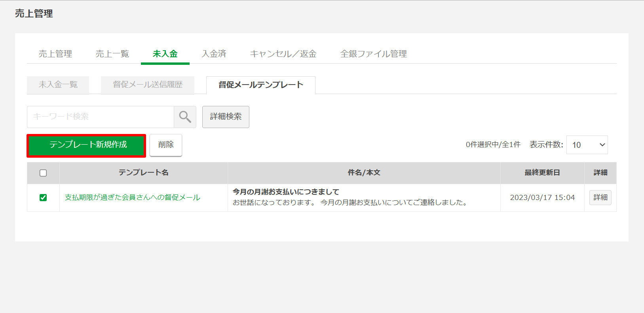Open the 表示件数 dropdown showing 10
644x313 pixels.
(587, 145)
